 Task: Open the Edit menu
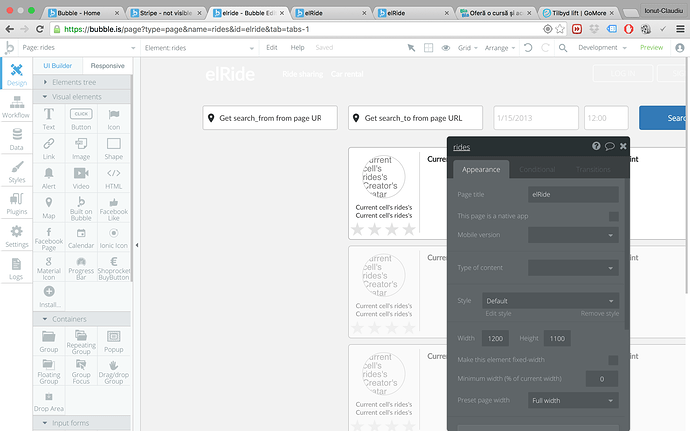tap(272, 48)
